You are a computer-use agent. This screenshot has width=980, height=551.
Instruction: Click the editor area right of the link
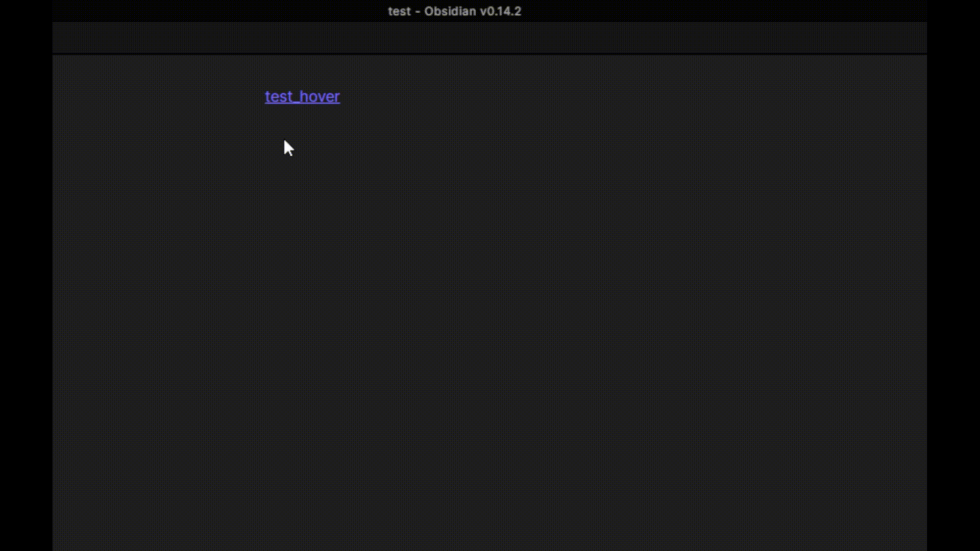459,96
